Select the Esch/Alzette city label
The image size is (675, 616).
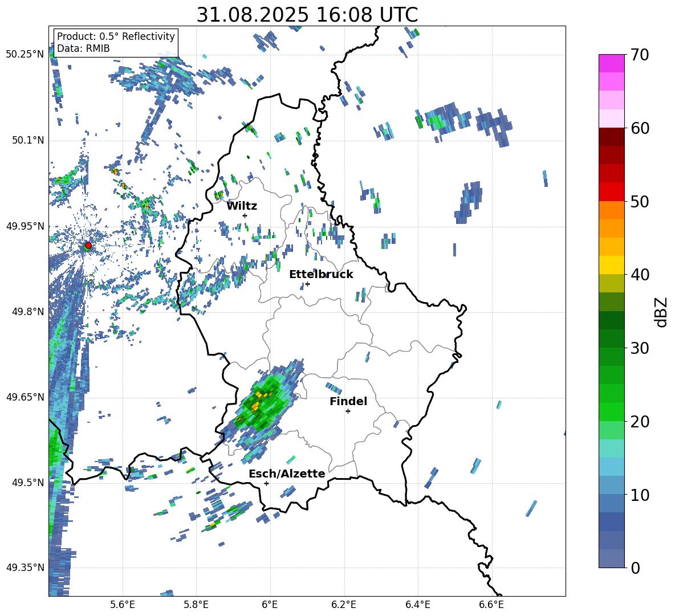287,474
